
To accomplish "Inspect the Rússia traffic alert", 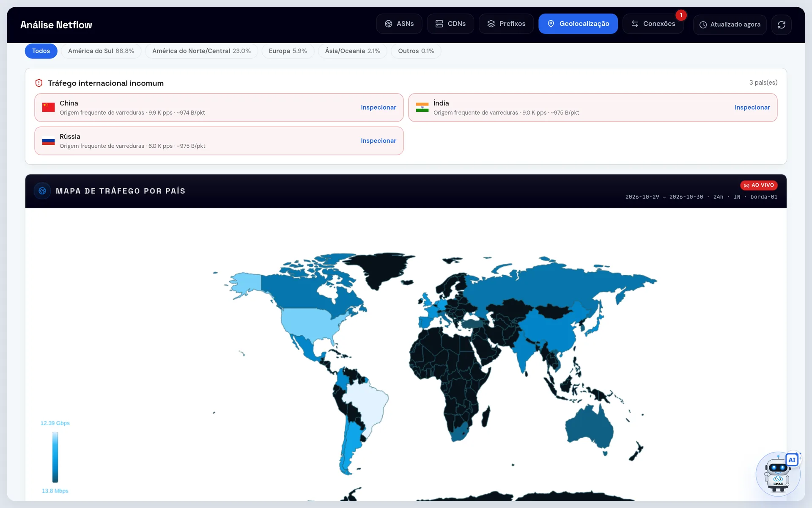I will pyautogui.click(x=379, y=141).
